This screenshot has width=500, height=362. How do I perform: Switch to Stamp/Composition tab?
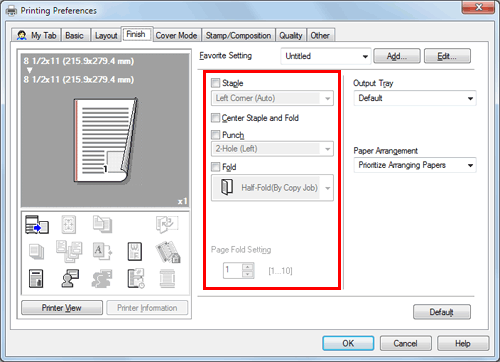pos(238,35)
